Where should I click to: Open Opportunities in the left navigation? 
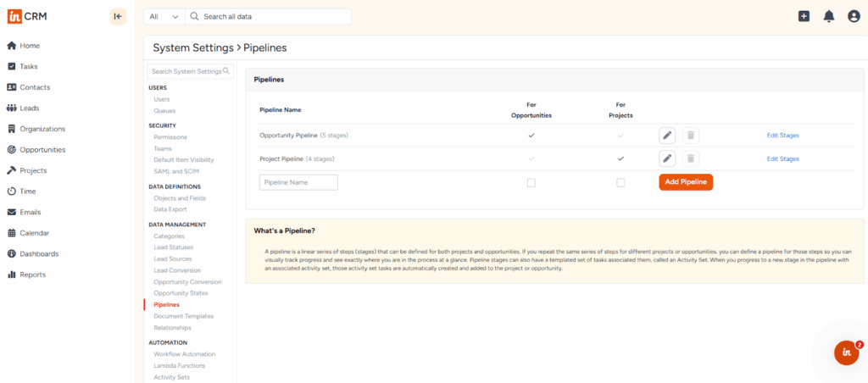pos(42,150)
